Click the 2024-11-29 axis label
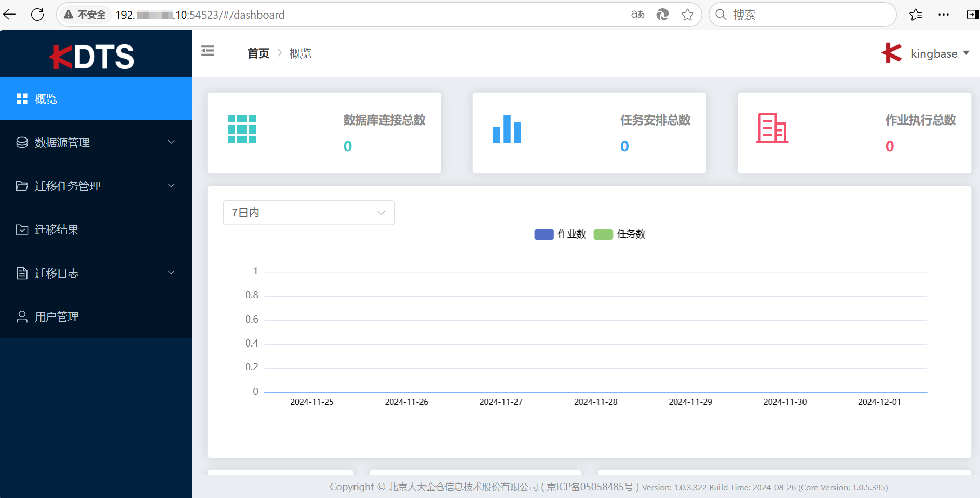 [690, 402]
